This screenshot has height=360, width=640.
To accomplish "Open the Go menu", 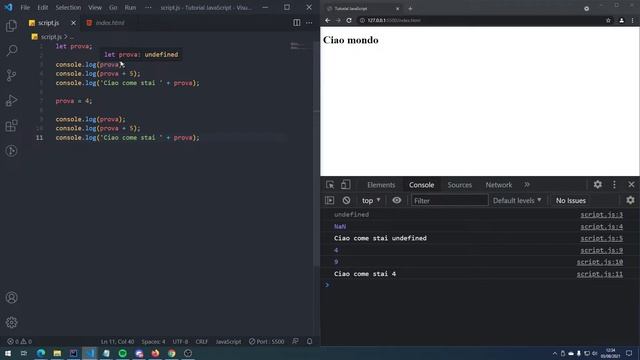I will (113, 7).
